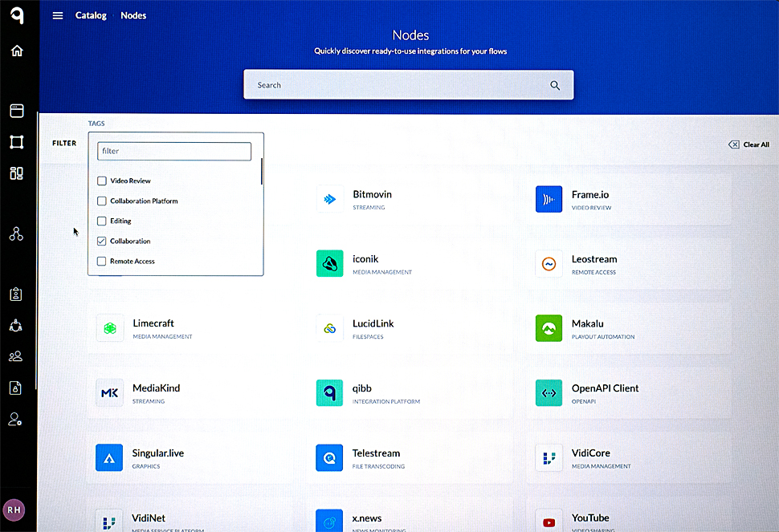Click the OpenAPI Client node icon
The height and width of the screenshot is (532, 779).
coord(549,393)
